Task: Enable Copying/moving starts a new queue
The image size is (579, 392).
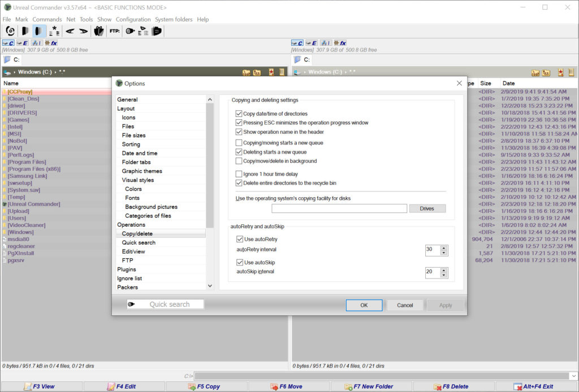Action: coord(239,143)
